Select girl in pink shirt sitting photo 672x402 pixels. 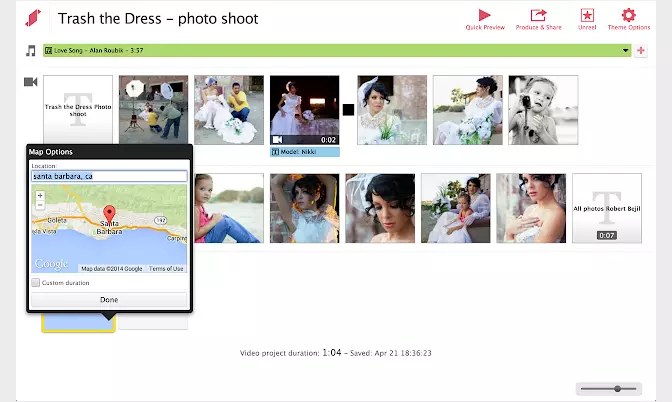(229, 208)
